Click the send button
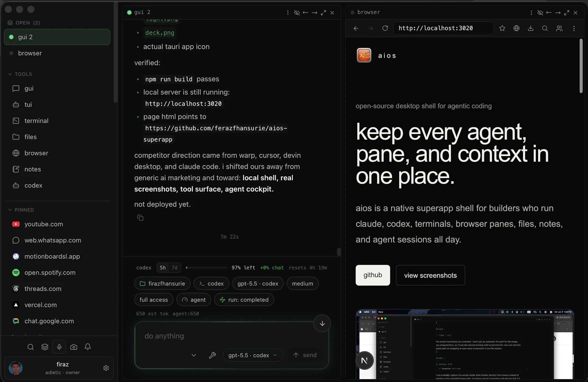Viewport: 588px width, 382px height. tap(305, 355)
